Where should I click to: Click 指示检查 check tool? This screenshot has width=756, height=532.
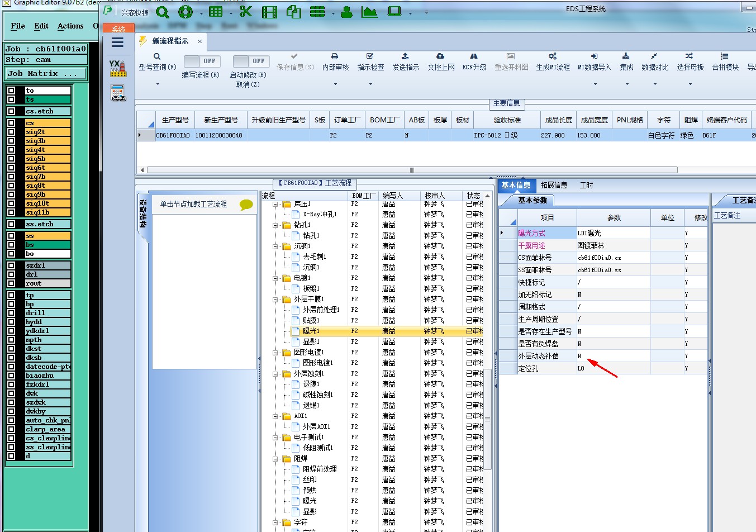coord(370,62)
